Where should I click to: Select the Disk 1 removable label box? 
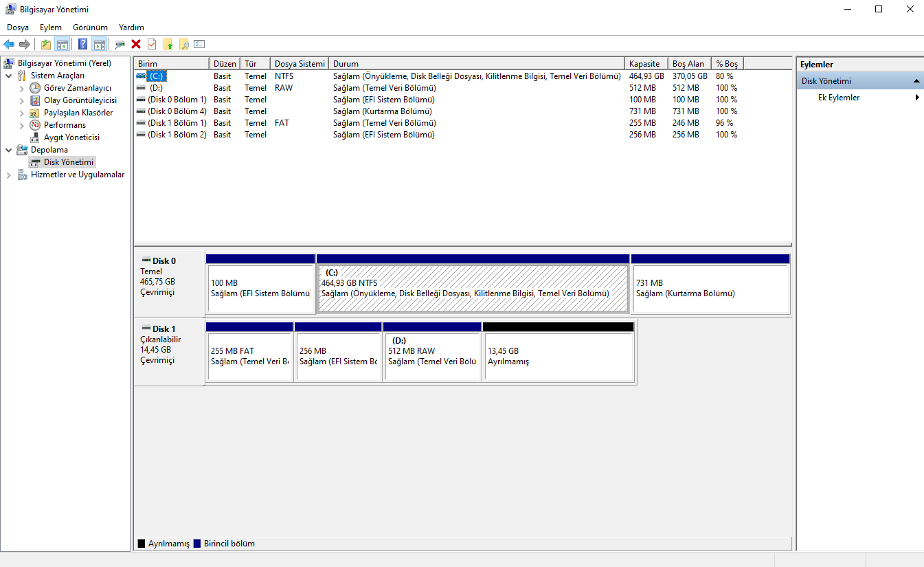click(x=169, y=351)
